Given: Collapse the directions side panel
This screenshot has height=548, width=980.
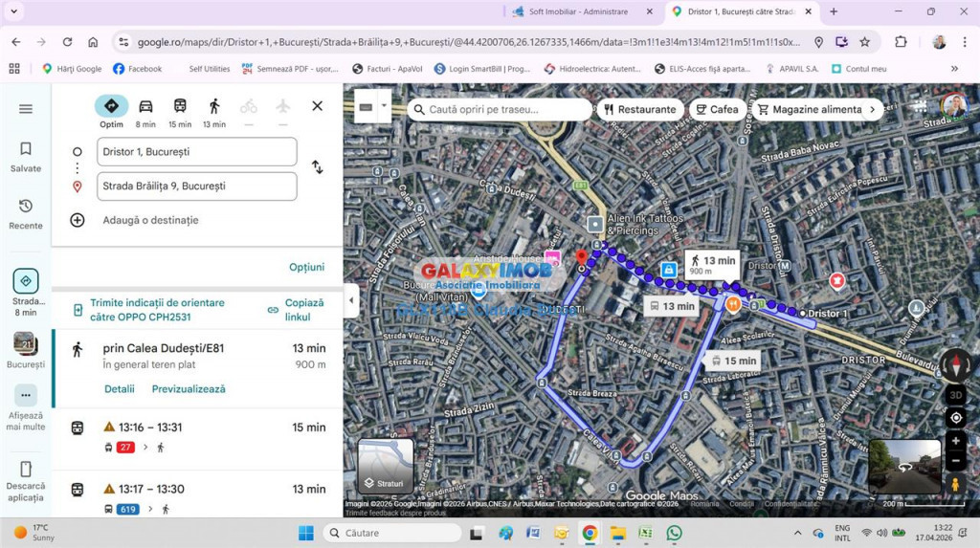Looking at the screenshot, I should (350, 300).
